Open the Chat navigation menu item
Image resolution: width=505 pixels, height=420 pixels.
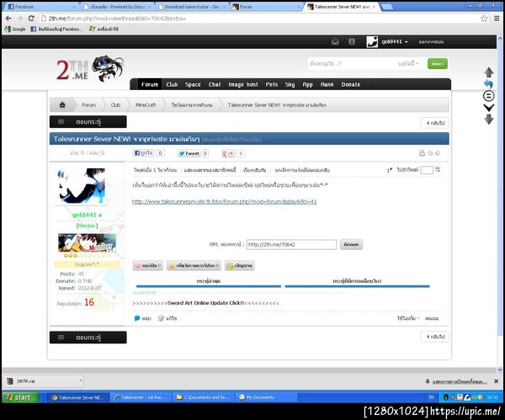(x=215, y=84)
